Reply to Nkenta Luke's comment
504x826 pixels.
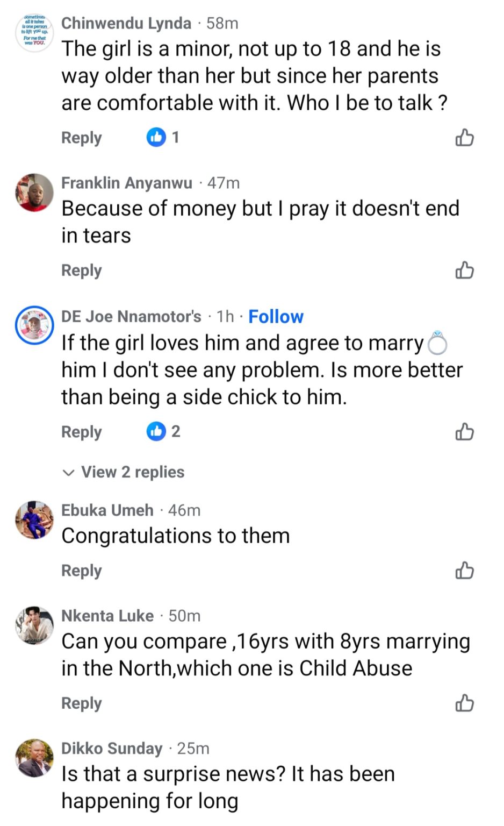[81, 703]
